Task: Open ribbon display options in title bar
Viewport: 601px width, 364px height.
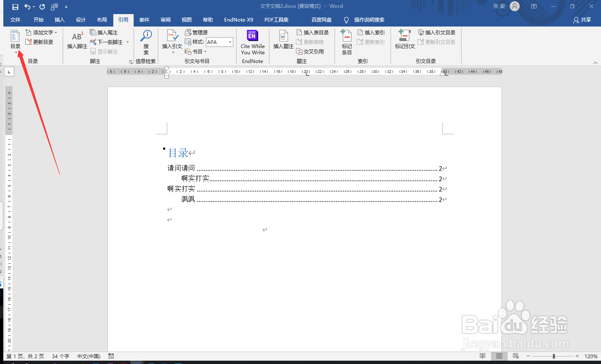Action: point(534,6)
